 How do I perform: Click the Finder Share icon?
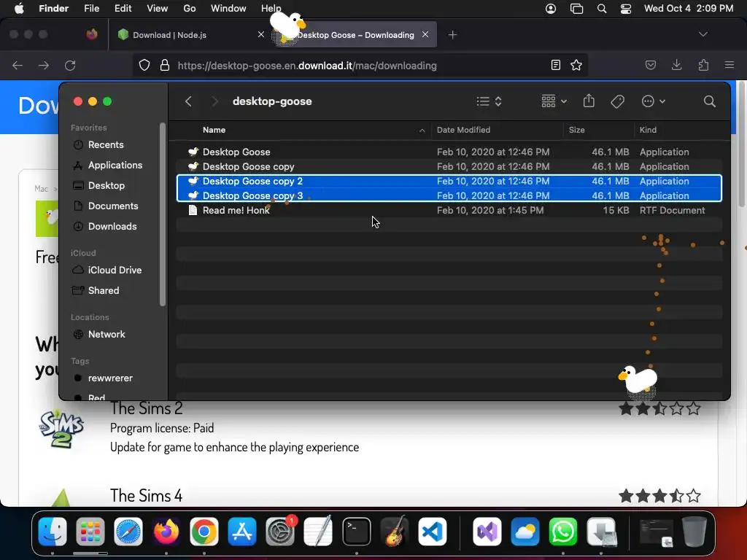(x=589, y=101)
